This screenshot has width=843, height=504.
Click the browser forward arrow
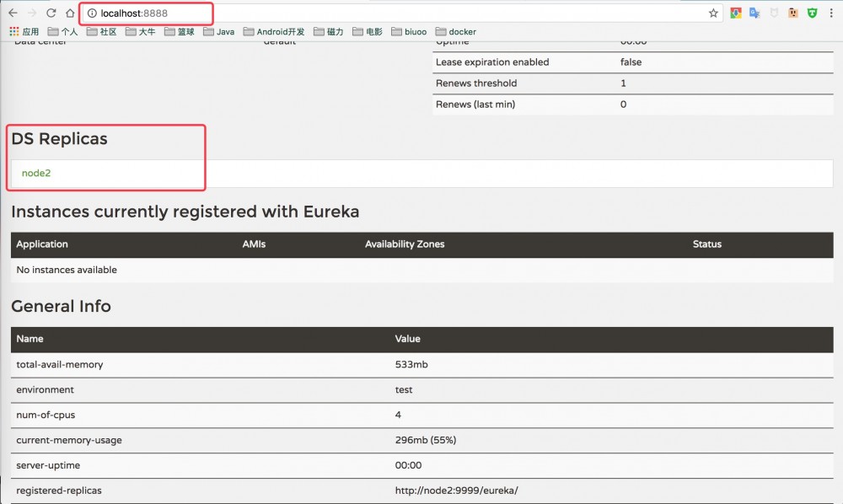[x=32, y=13]
